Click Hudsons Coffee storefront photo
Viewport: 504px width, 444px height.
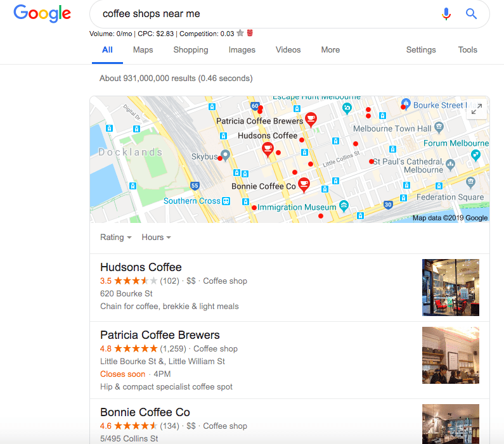(451, 288)
